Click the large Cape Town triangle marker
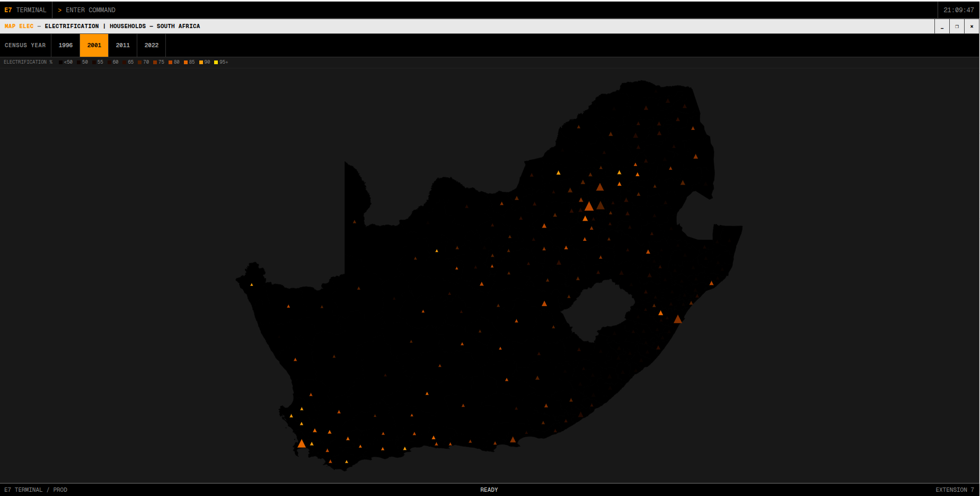Viewport: 980px width, 496px height. [302, 443]
